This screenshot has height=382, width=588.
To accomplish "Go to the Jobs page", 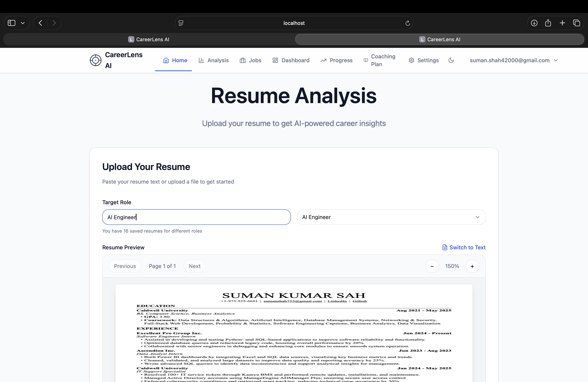I will 250,60.
